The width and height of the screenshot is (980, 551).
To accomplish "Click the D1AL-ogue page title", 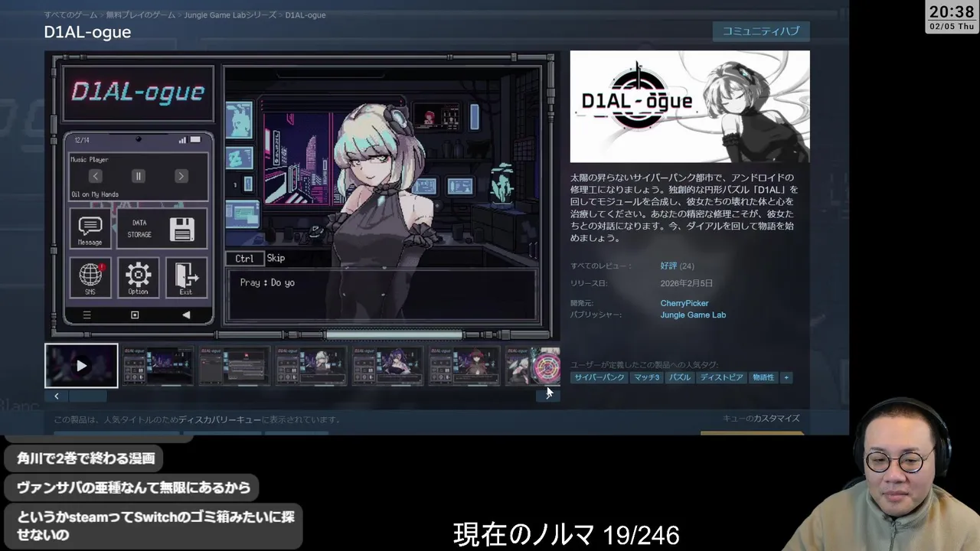I will tap(87, 32).
